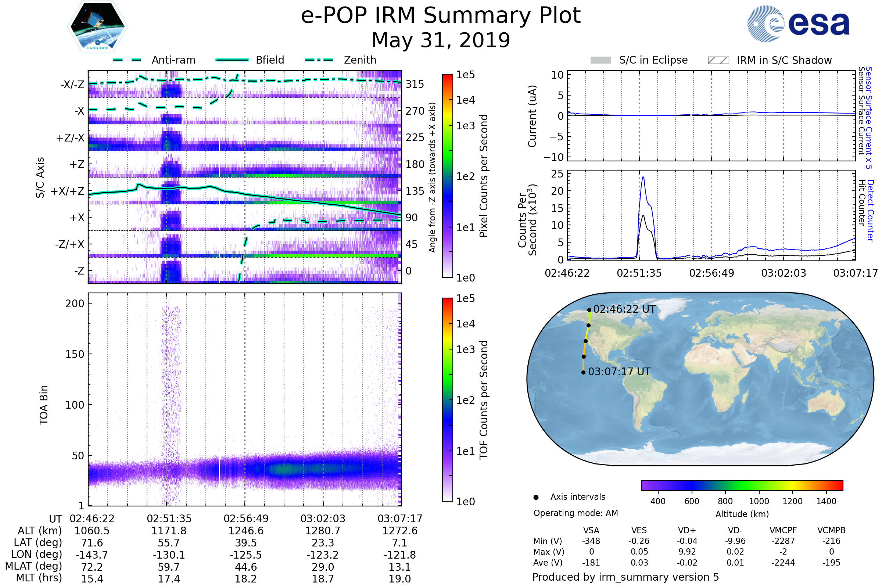Click the Anti-ram dashed legend line
The image size is (882, 588).
pyautogui.click(x=127, y=60)
